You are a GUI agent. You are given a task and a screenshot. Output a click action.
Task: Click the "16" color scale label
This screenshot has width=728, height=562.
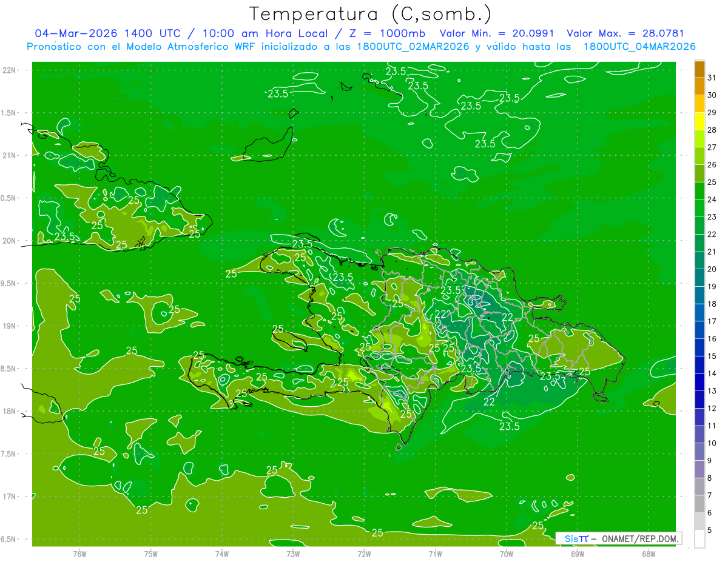[712, 339]
